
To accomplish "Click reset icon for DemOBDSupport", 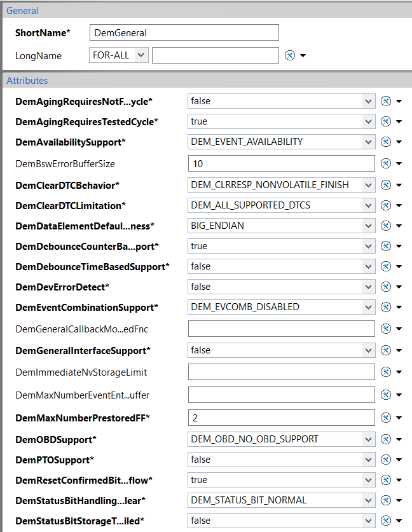I will coord(386,439).
